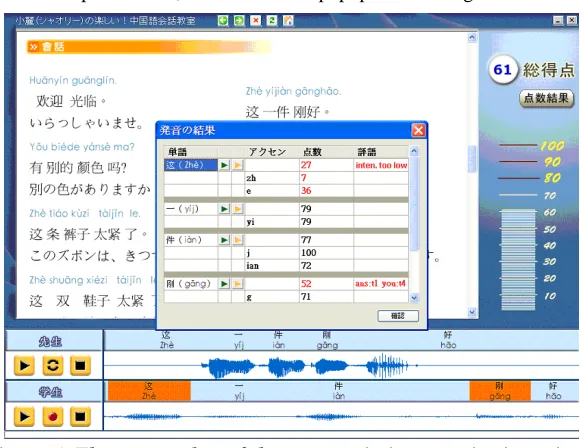Click the score 27 cell
This screenshot has height=448, width=582.
326,165
